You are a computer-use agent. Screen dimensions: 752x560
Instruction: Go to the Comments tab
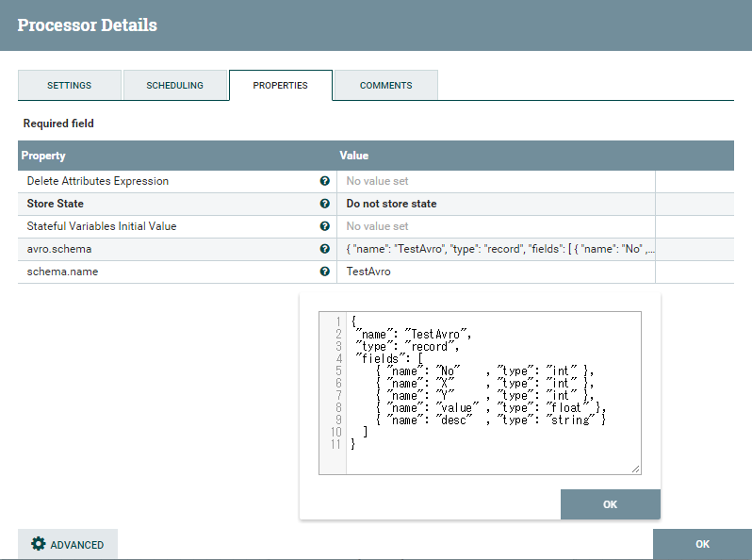[x=385, y=85]
